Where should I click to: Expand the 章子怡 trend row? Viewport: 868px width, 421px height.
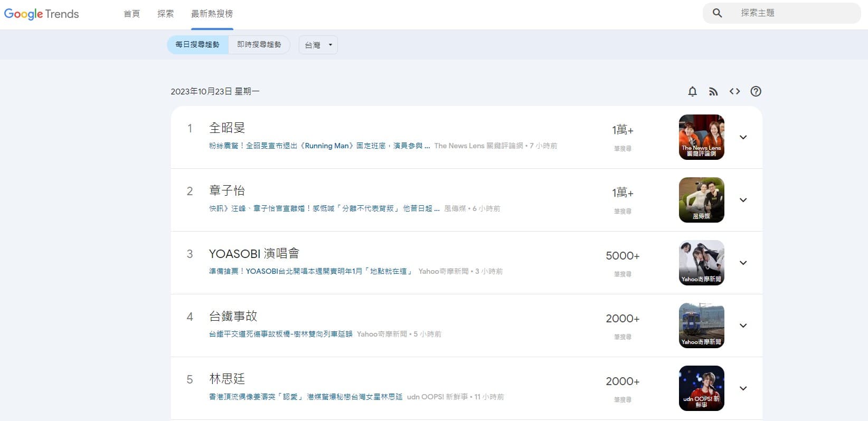(743, 200)
